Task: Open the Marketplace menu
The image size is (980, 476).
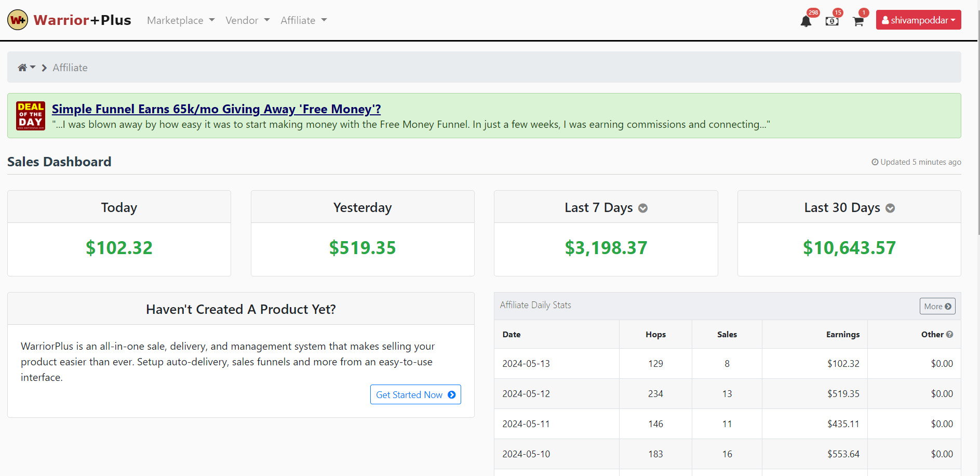Action: pyautogui.click(x=180, y=20)
